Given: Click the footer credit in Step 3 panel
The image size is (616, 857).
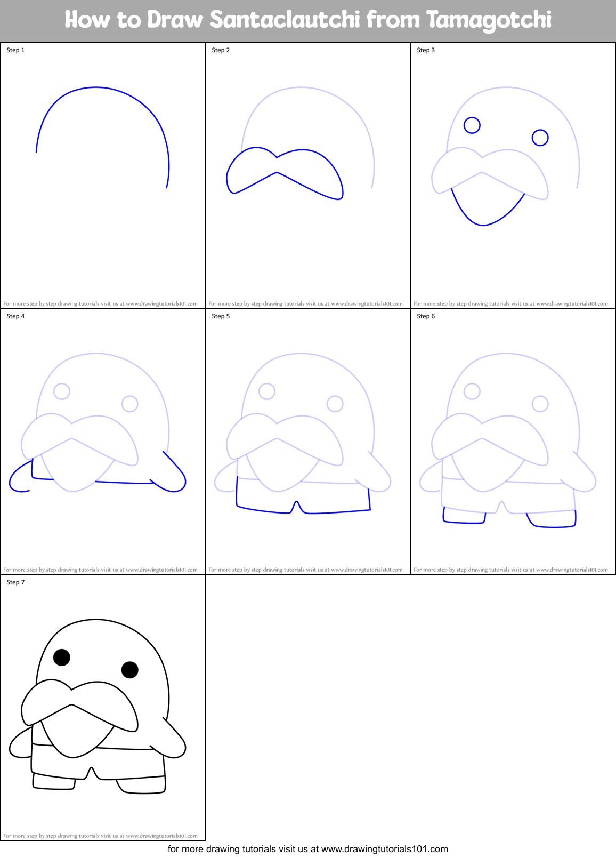Looking at the screenshot, I should [x=510, y=304].
